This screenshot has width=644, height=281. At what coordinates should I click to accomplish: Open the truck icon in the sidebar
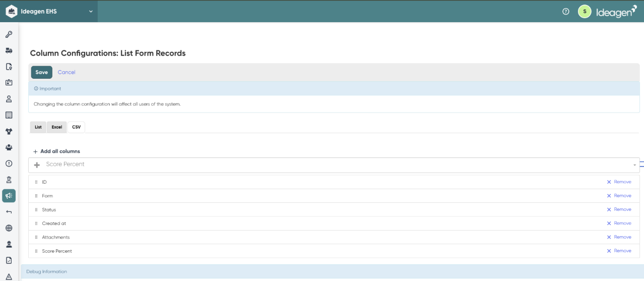pos(9,50)
